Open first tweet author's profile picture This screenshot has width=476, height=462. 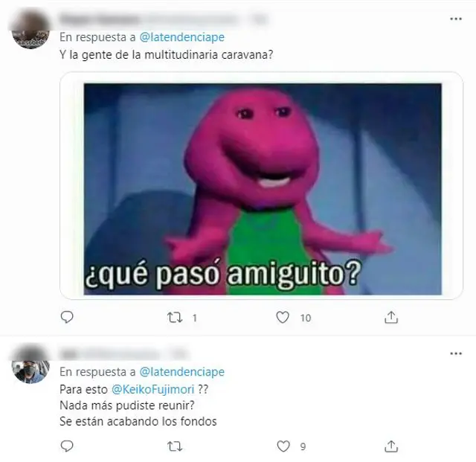coord(30,30)
